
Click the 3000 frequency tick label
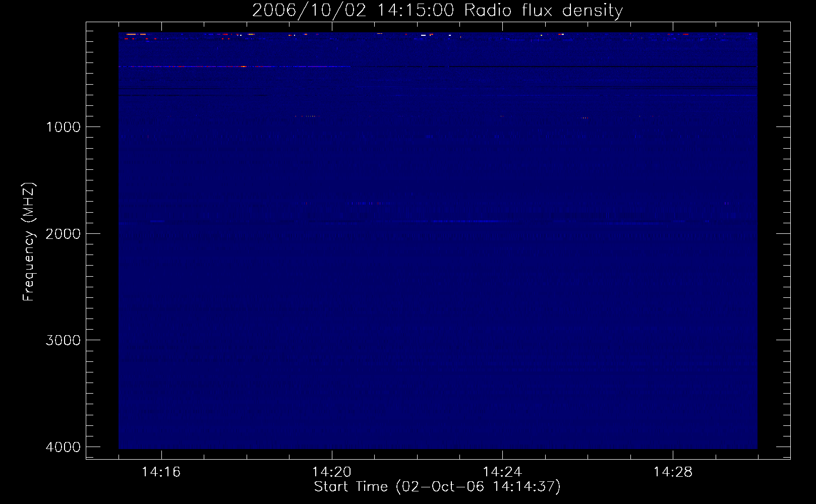[63, 340]
